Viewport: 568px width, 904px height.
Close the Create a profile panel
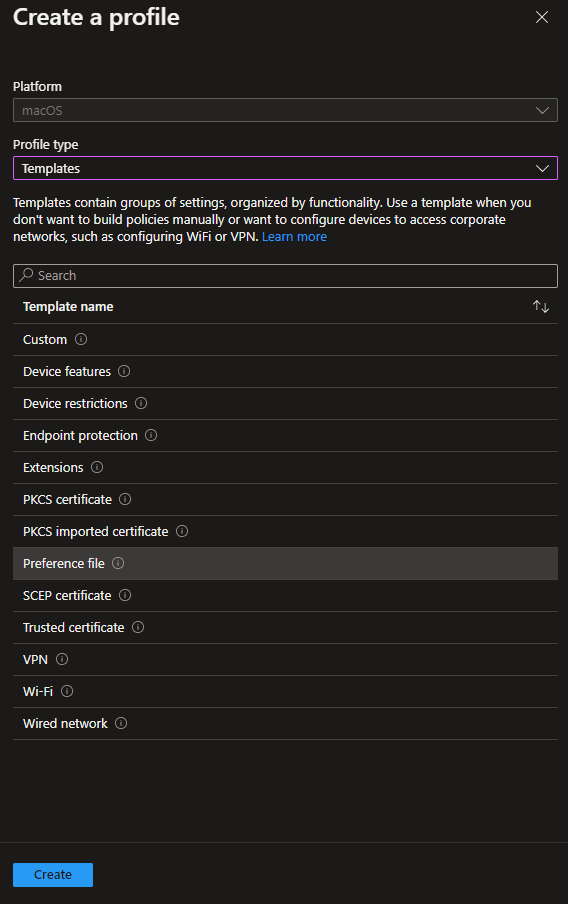(x=542, y=17)
